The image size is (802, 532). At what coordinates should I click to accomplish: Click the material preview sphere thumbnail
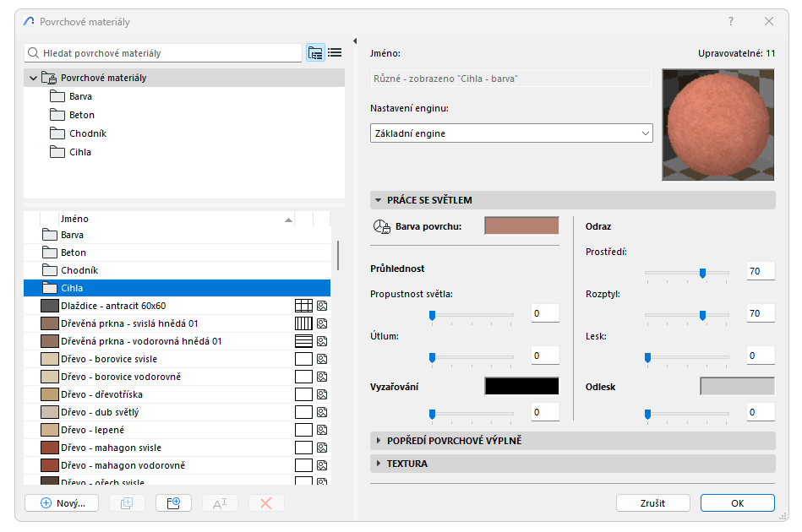tap(718, 125)
